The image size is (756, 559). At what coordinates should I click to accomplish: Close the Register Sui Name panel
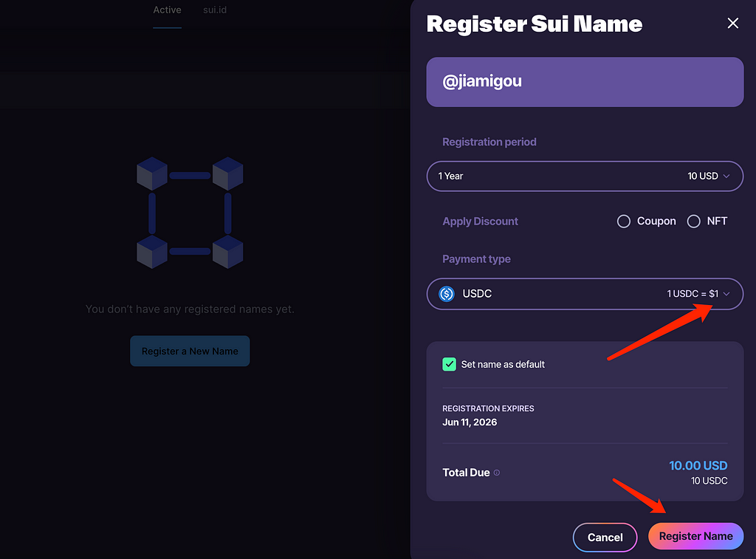tap(732, 23)
